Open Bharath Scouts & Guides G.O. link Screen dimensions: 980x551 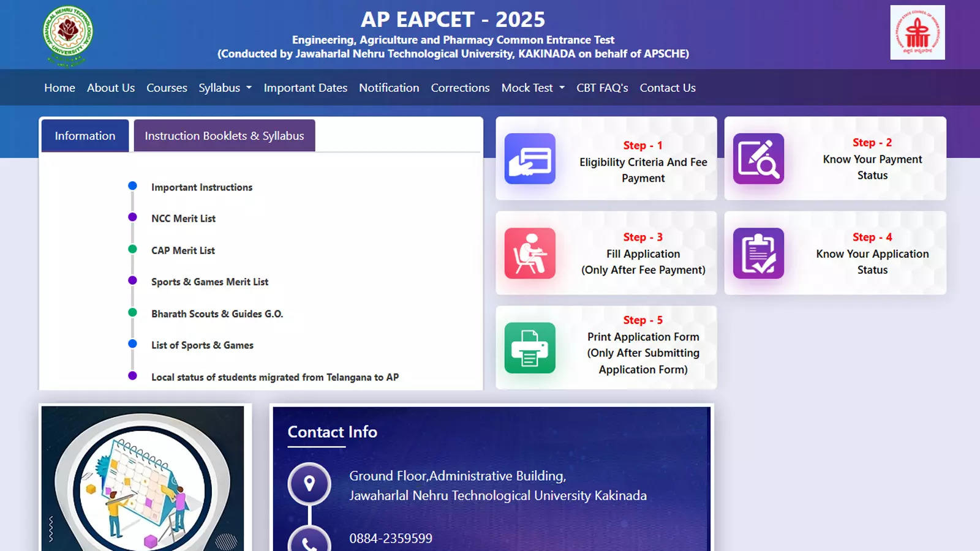click(x=217, y=313)
